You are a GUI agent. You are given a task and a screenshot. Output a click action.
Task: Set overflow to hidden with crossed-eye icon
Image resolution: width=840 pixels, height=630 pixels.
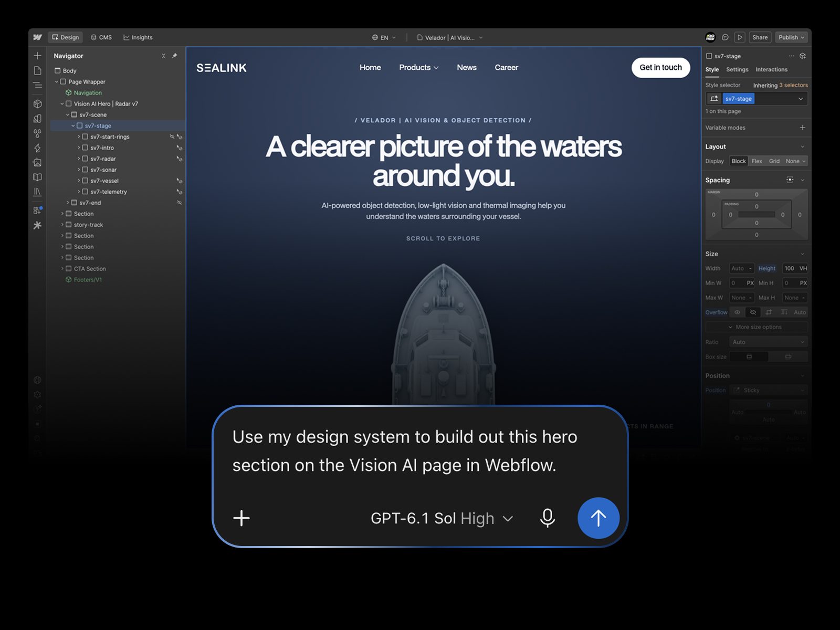[753, 312]
